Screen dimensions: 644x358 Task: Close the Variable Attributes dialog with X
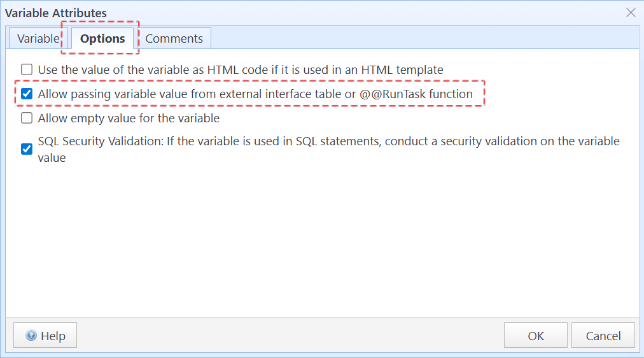tap(631, 13)
